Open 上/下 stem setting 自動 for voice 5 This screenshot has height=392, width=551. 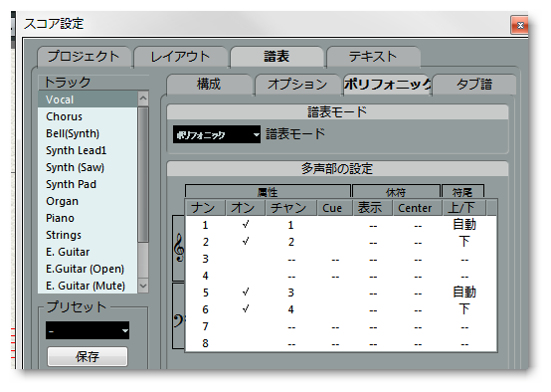[x=464, y=293]
